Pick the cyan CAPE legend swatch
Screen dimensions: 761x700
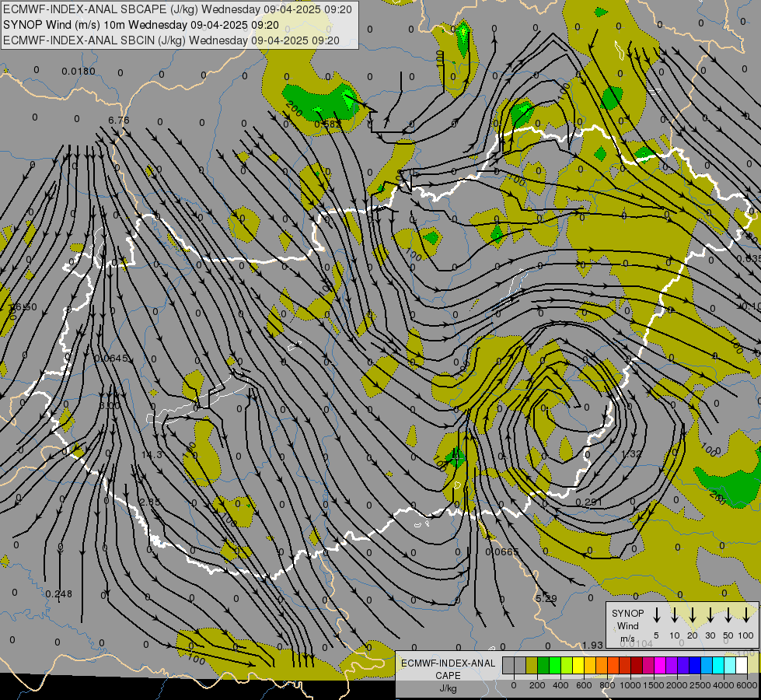click(719, 665)
